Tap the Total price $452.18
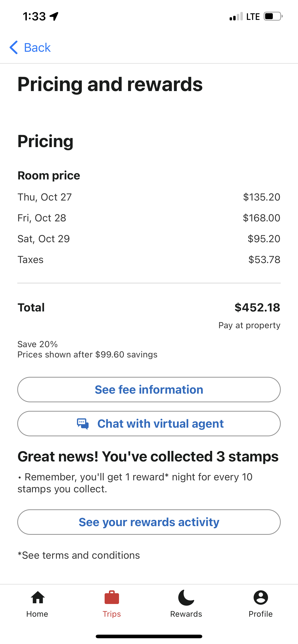The width and height of the screenshot is (298, 644). click(x=257, y=307)
